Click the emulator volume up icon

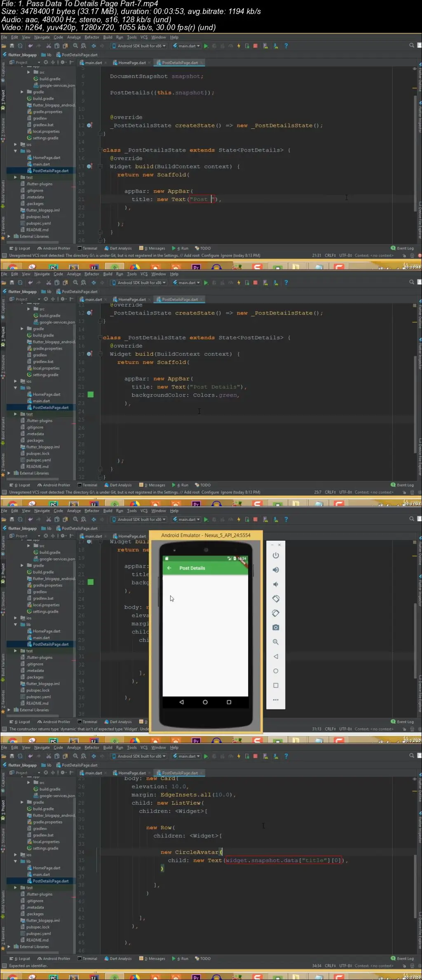coord(276,570)
